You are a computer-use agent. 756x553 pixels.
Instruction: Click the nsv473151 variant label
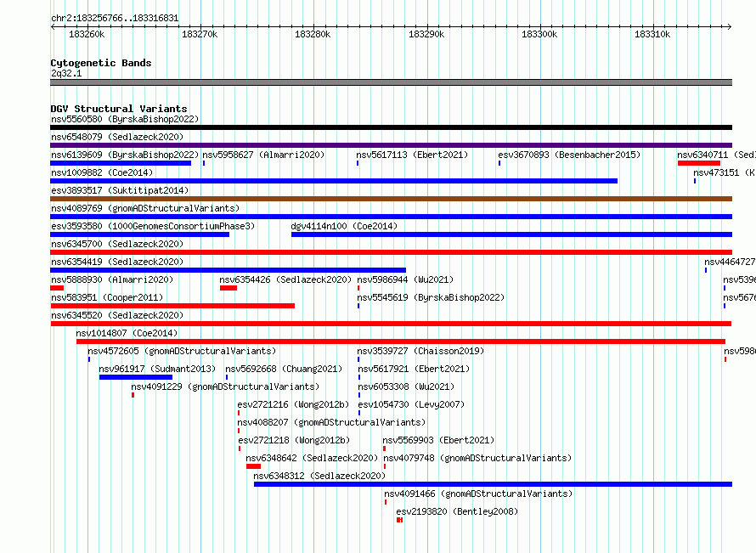click(725, 172)
